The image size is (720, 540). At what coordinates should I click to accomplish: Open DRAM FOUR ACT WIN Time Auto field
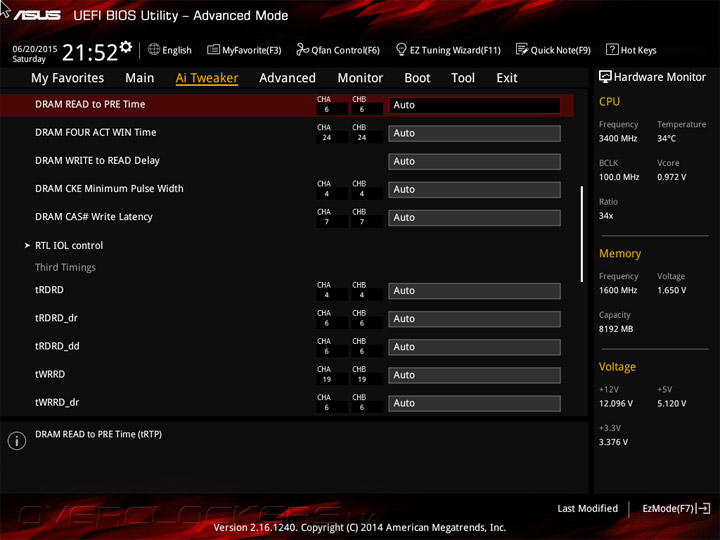474,133
